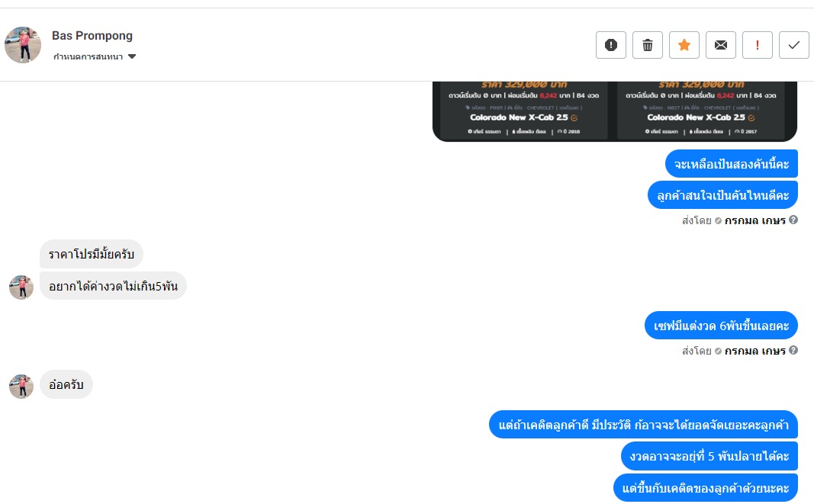The height and width of the screenshot is (504, 814).
Task: Delete conversation with the trash icon
Action: point(648,45)
